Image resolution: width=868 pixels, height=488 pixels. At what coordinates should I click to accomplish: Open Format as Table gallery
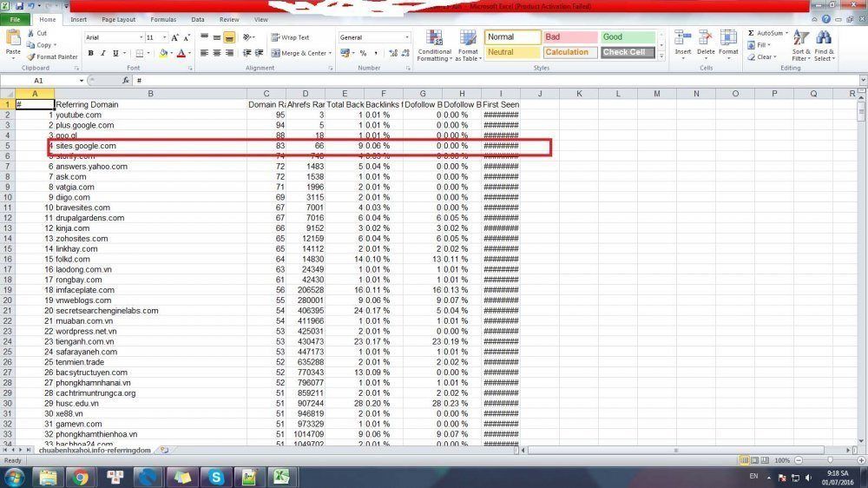point(468,45)
